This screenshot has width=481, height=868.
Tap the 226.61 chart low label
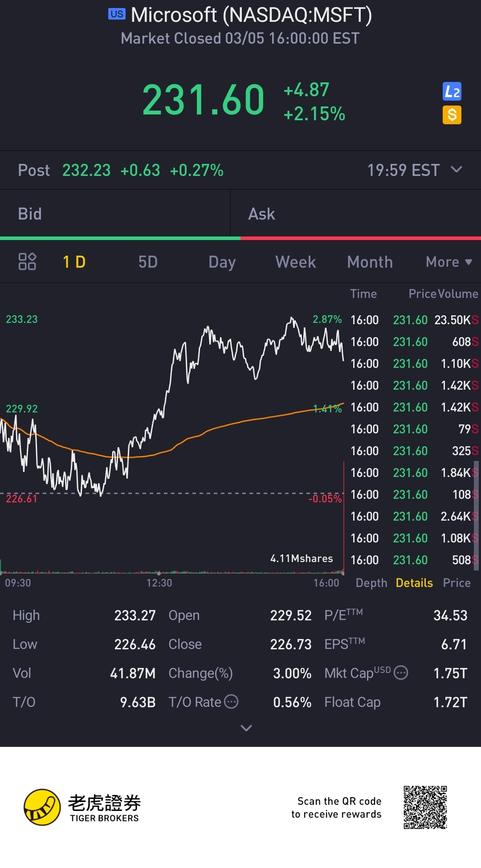click(22, 499)
